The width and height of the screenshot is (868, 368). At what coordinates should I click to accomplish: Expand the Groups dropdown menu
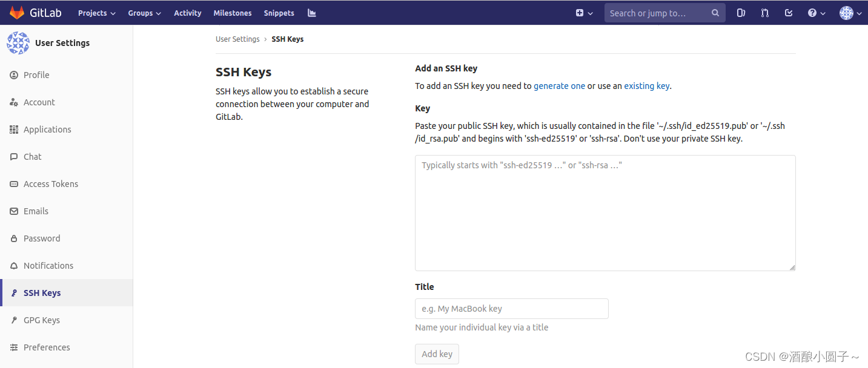click(144, 13)
